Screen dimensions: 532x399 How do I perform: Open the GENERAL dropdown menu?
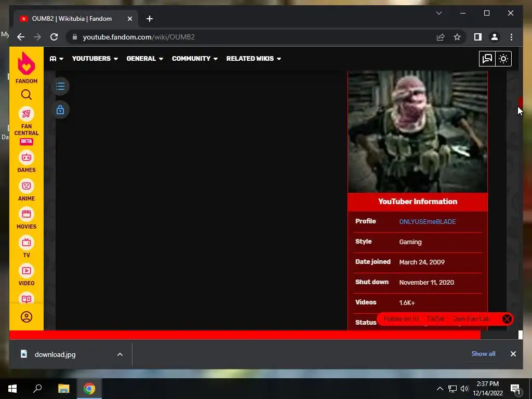click(x=145, y=59)
